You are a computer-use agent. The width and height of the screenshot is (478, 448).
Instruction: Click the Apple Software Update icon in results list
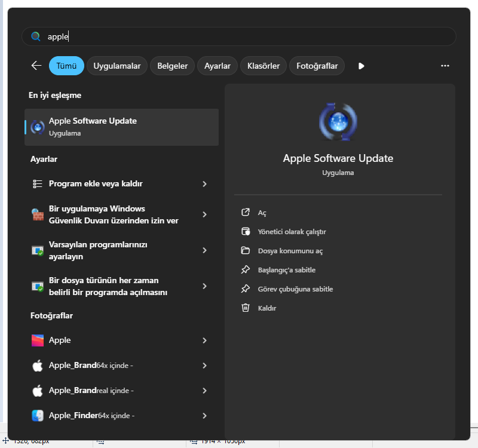click(38, 127)
